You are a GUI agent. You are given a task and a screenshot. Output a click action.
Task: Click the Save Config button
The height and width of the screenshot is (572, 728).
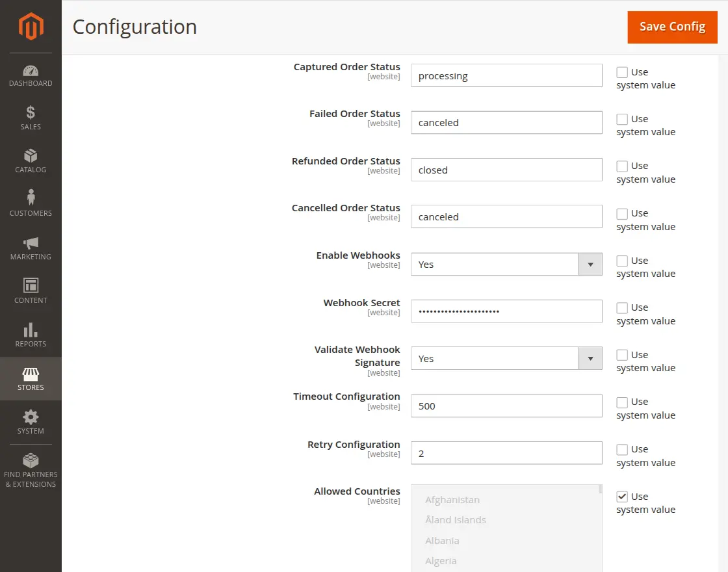pyautogui.click(x=672, y=27)
